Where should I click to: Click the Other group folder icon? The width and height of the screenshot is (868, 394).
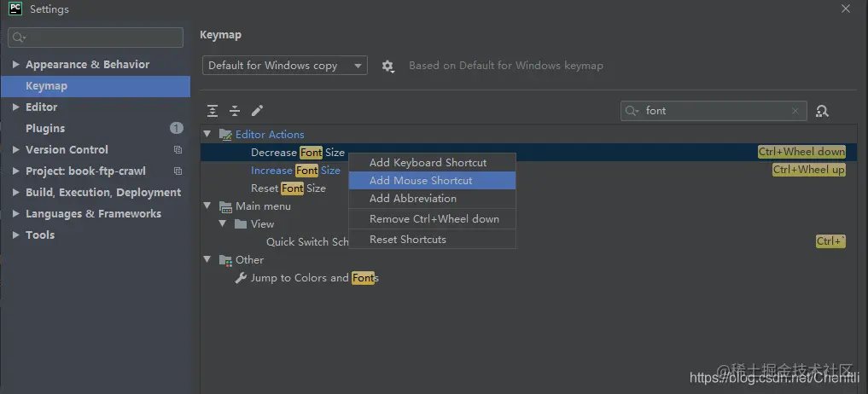coord(225,260)
